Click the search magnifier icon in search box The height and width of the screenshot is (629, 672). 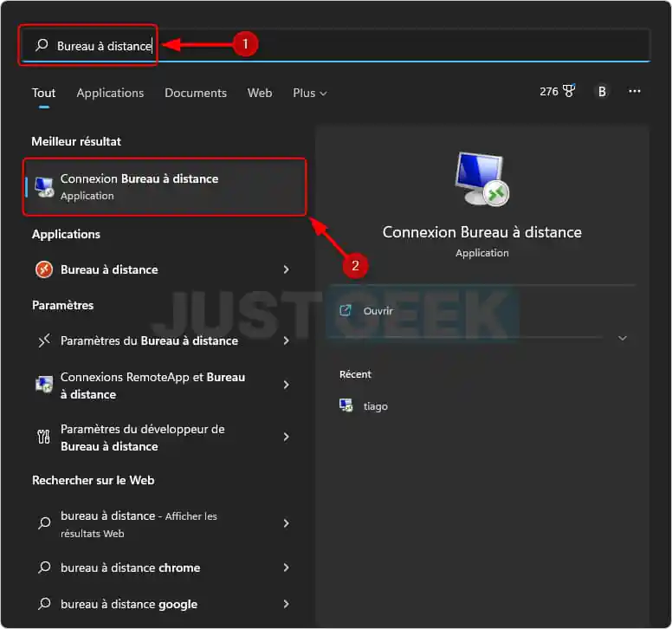pos(42,45)
